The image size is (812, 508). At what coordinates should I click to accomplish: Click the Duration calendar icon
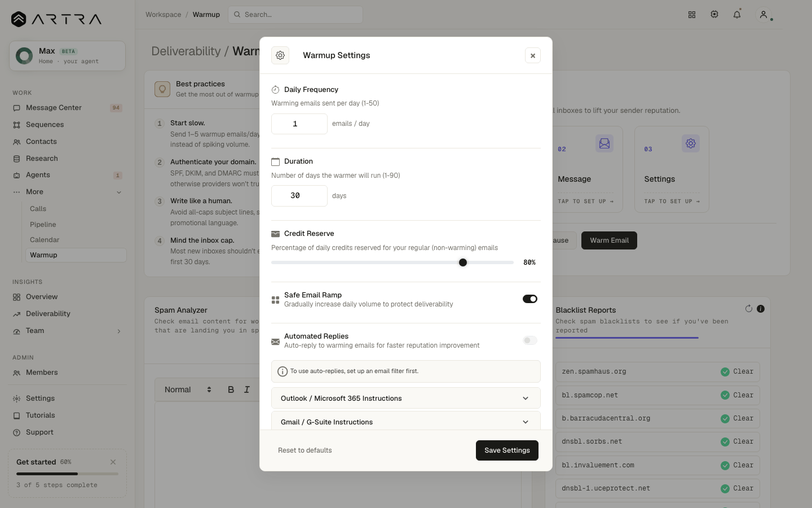point(276,161)
